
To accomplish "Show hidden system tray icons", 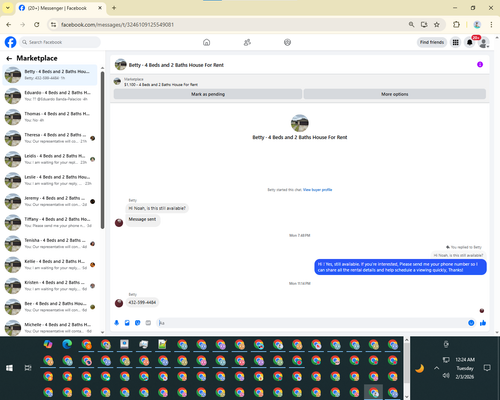I will 436,368.
